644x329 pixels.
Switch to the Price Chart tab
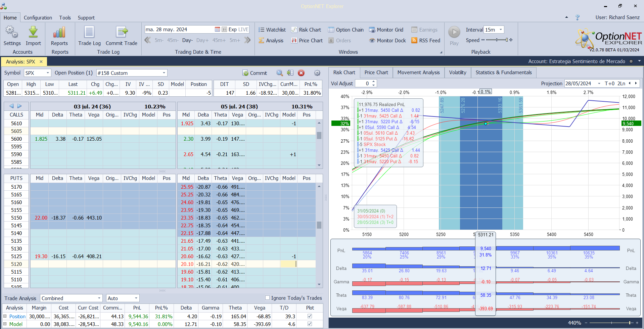coord(376,73)
